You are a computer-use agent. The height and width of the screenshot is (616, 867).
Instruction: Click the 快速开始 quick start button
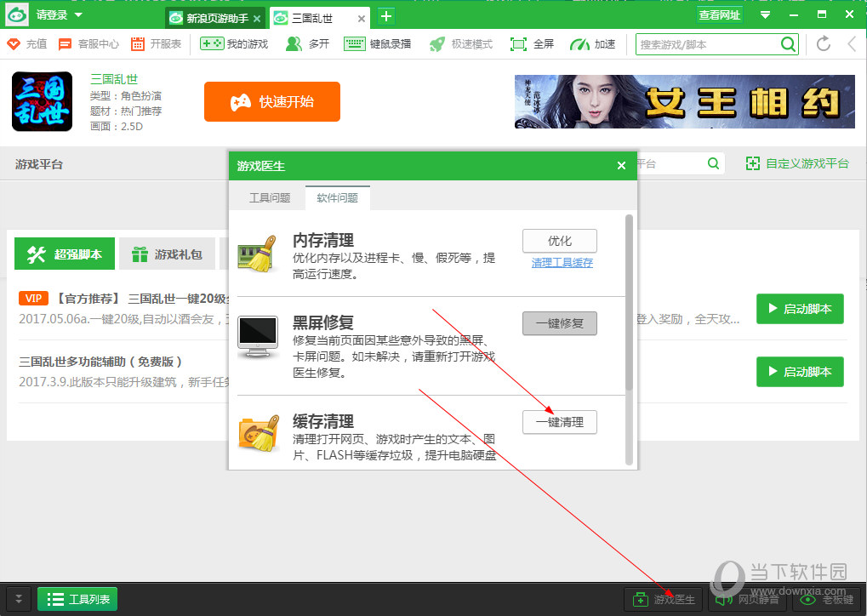(271, 100)
